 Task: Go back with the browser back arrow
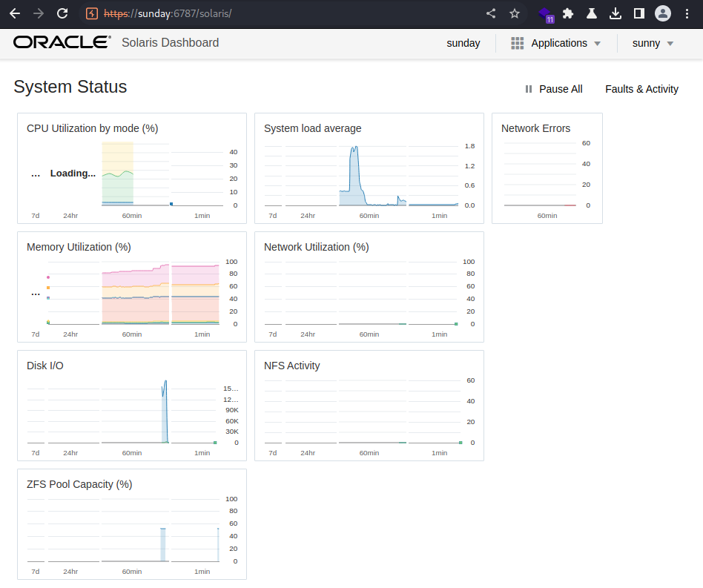click(15, 13)
